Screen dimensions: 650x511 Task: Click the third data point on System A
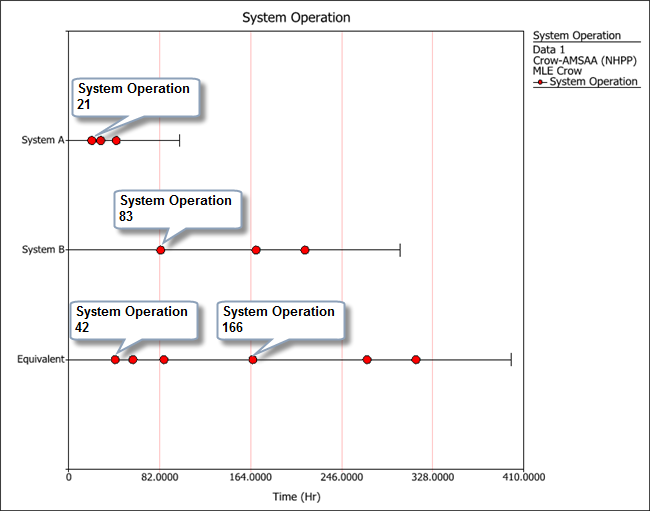coord(116,140)
